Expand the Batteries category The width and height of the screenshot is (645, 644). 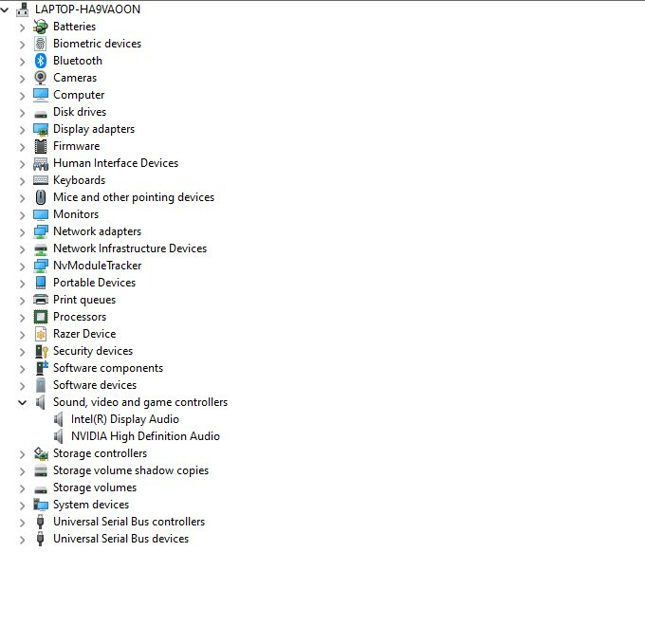[22, 28]
